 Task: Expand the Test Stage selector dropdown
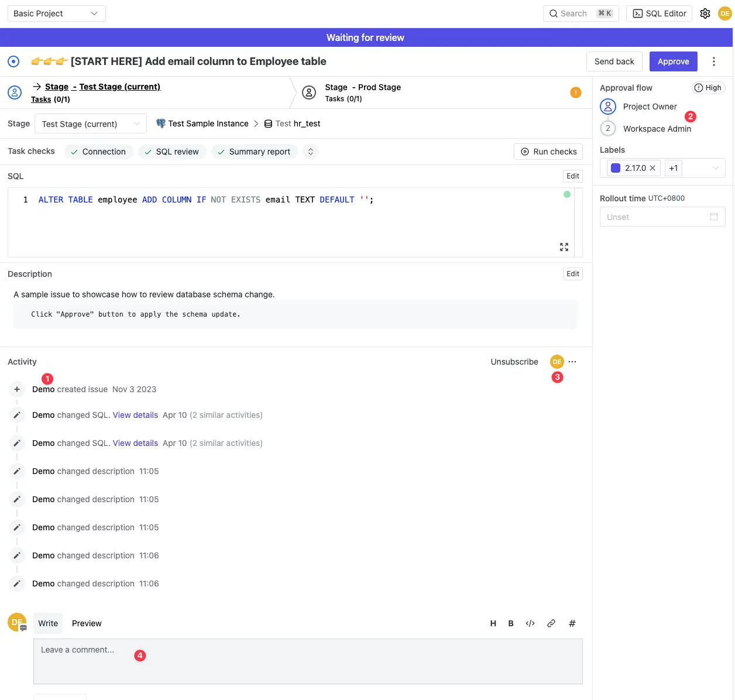[91, 124]
